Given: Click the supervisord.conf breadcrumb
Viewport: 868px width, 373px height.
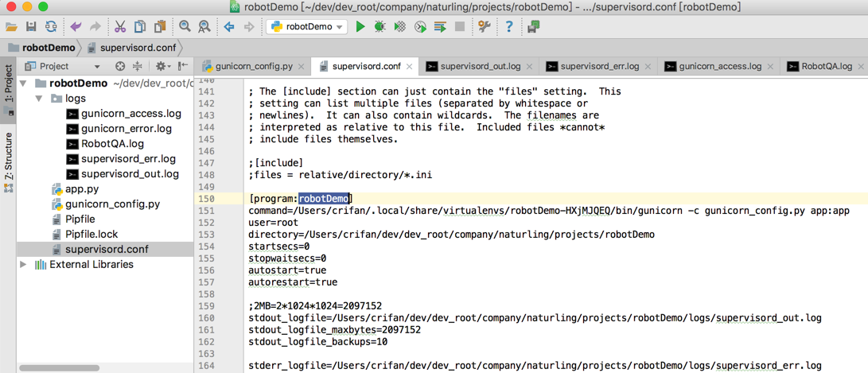Looking at the screenshot, I should (131, 48).
